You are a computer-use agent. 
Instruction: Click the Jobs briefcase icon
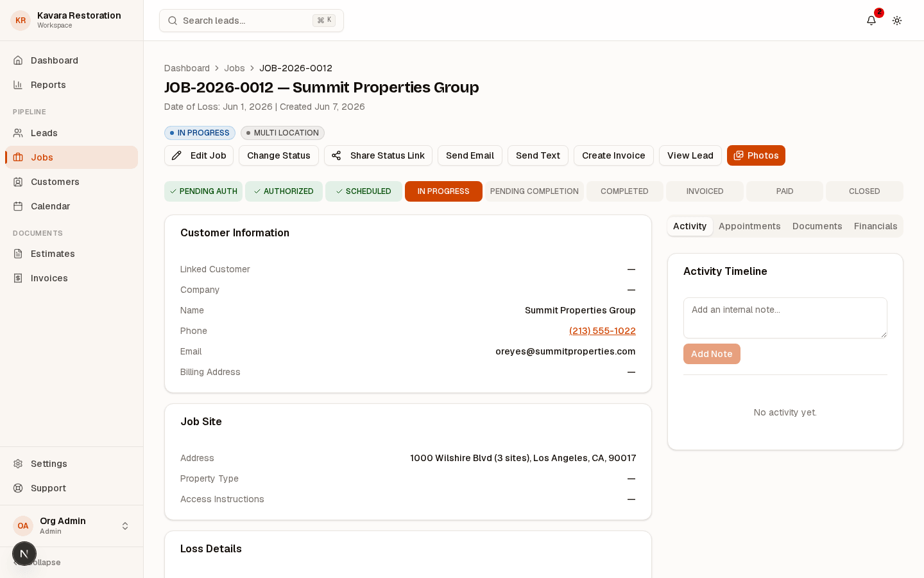tap(18, 157)
